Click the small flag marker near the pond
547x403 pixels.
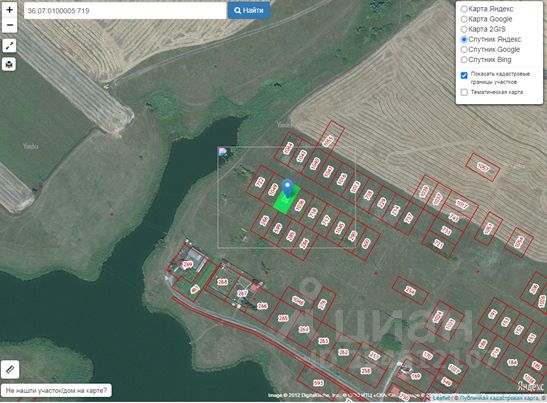(223, 151)
